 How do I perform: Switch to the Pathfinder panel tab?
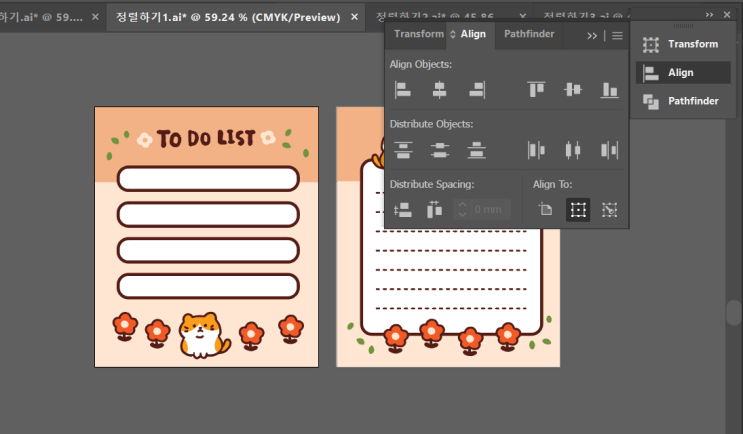(x=529, y=34)
